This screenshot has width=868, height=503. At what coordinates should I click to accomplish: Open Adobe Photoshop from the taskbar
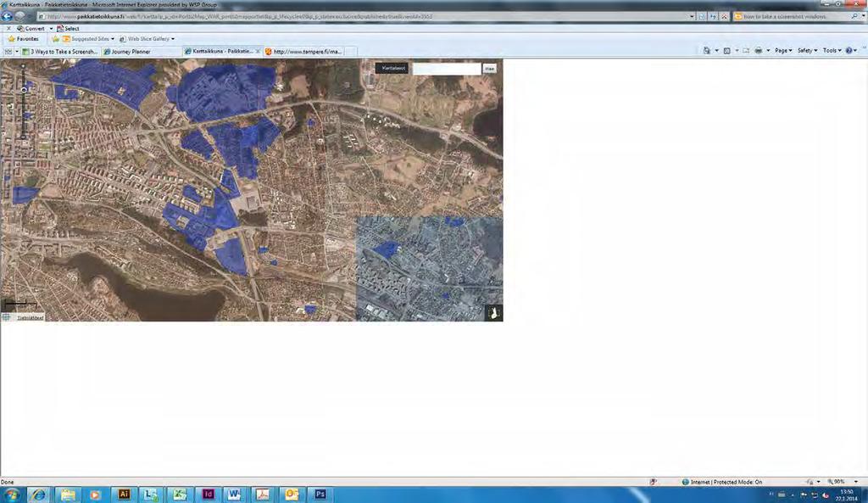tap(320, 495)
